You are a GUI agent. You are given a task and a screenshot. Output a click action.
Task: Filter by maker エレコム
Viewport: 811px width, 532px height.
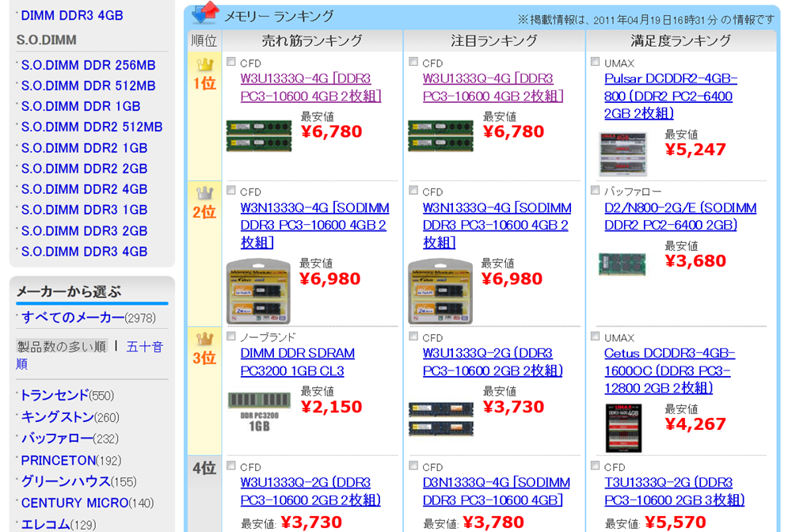tap(45, 524)
